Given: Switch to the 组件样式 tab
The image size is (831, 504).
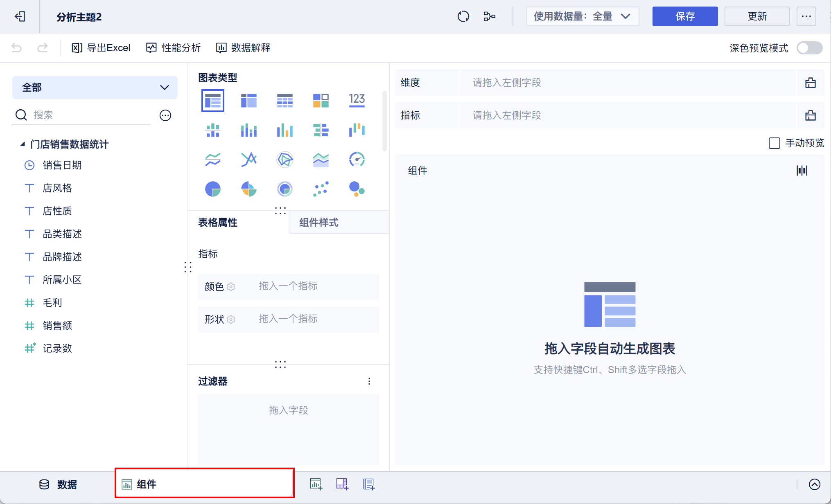Looking at the screenshot, I should [x=318, y=222].
